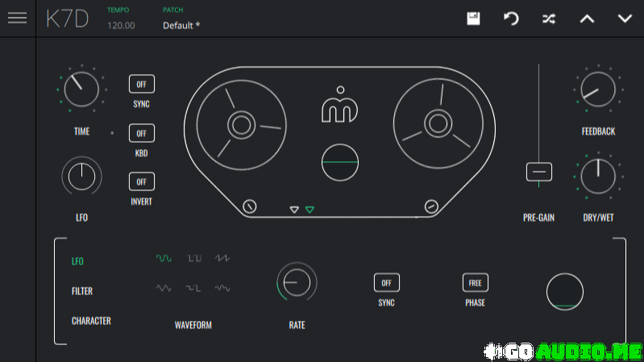This screenshot has height=362, width=644.
Task: Toggle the delay time SYNC button
Action: 142,84
